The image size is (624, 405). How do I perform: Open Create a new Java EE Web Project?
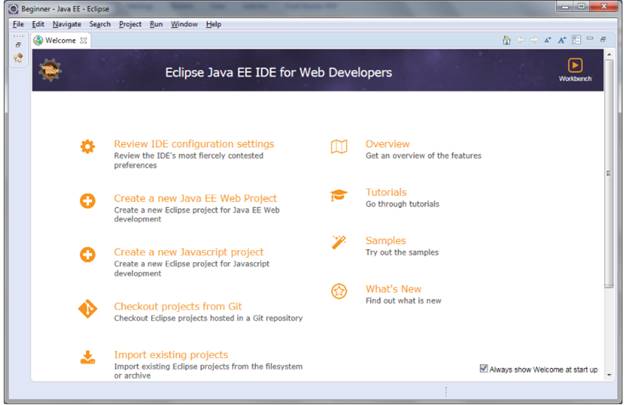pos(195,198)
